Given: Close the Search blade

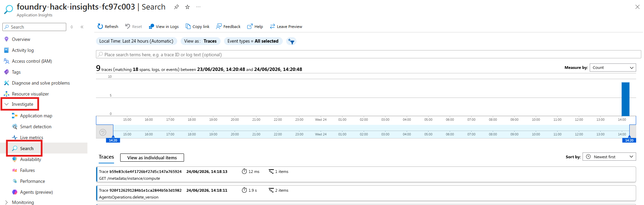Looking at the screenshot, I should tap(637, 7).
